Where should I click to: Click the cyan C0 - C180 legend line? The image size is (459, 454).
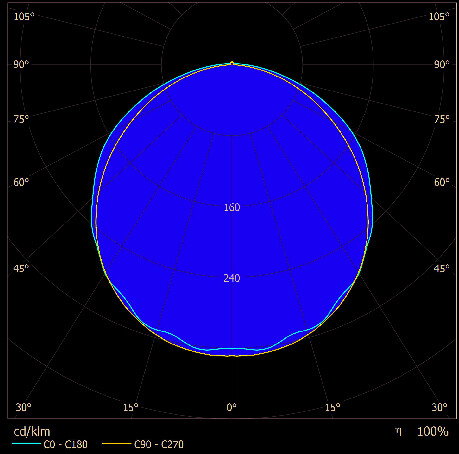click(26, 443)
